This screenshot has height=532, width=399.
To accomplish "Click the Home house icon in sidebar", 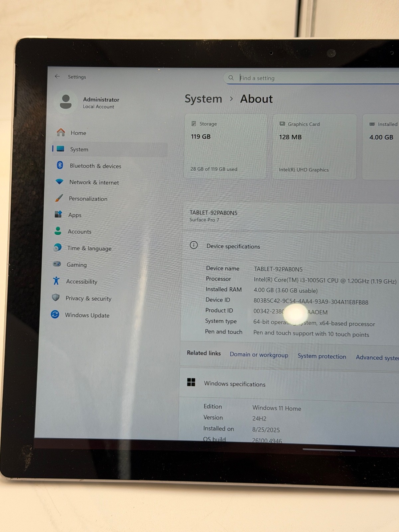I will [x=61, y=132].
